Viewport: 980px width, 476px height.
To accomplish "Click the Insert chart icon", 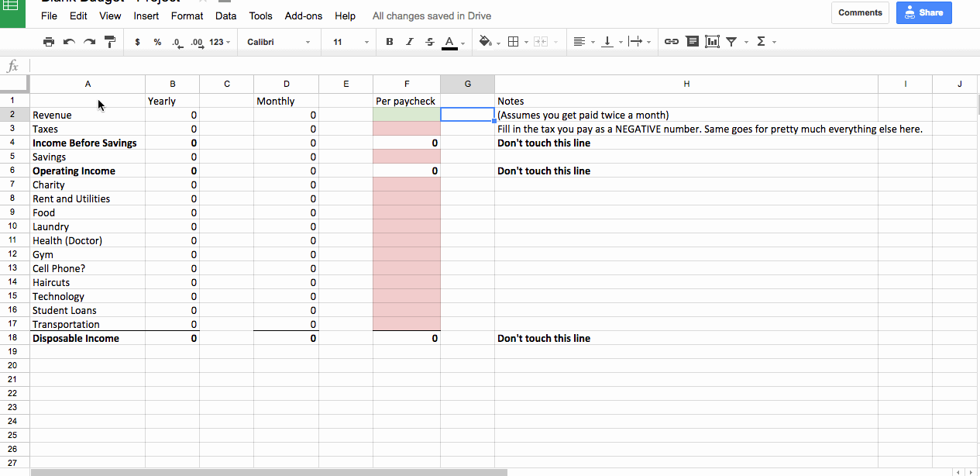I will pyautogui.click(x=712, y=42).
